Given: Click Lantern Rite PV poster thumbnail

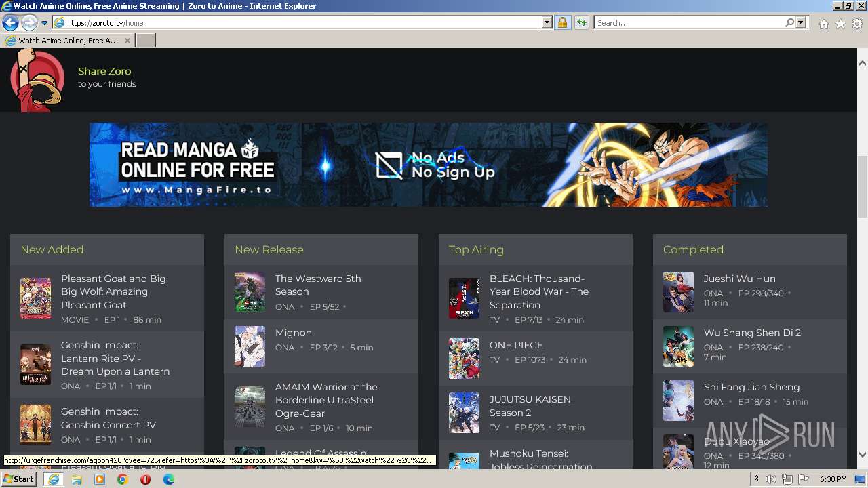Looking at the screenshot, I should point(35,365).
